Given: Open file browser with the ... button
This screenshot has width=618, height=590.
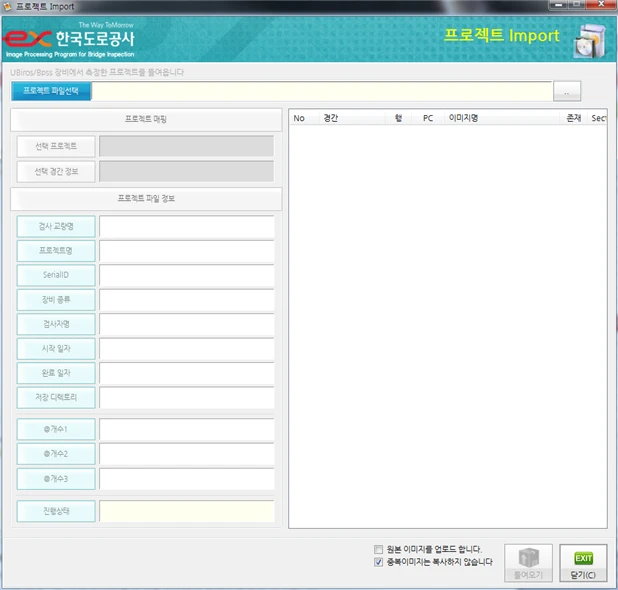Looking at the screenshot, I should pos(567,91).
